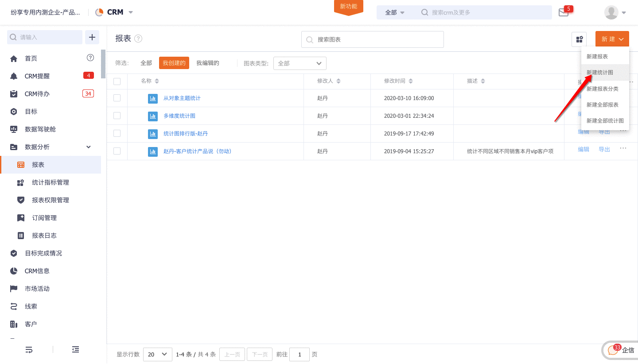Open the 显示行数 20 dropdown
The image size is (638, 364).
point(158,354)
